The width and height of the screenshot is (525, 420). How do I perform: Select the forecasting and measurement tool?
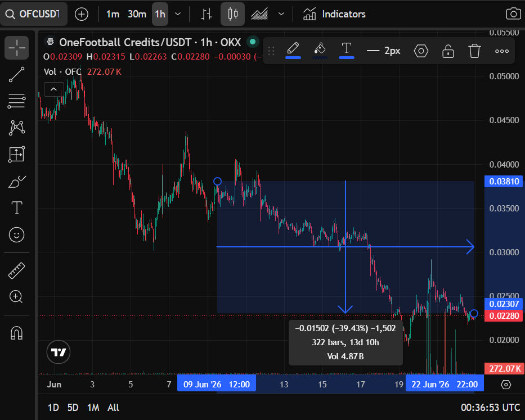[16, 154]
